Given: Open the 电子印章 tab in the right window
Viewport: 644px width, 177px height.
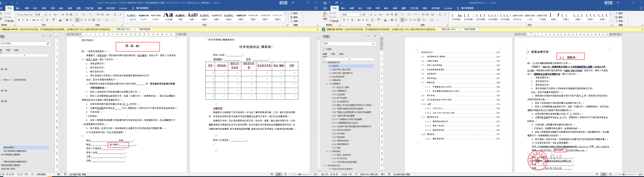Looking at the screenshot, I should point(435,8).
